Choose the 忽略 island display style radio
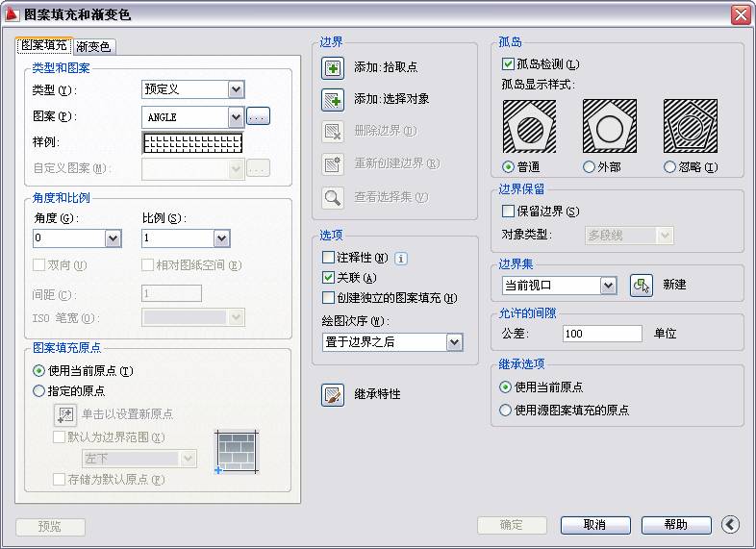The image size is (756, 549). [x=670, y=167]
